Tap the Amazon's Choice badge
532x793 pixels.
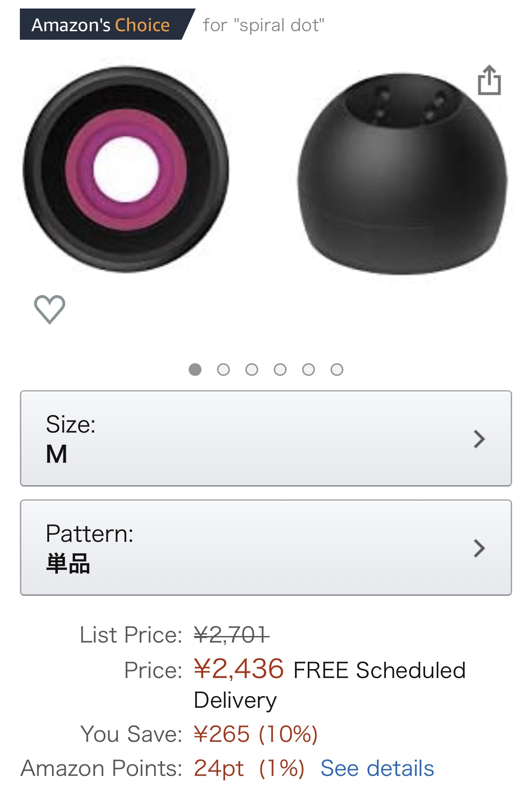click(x=101, y=25)
